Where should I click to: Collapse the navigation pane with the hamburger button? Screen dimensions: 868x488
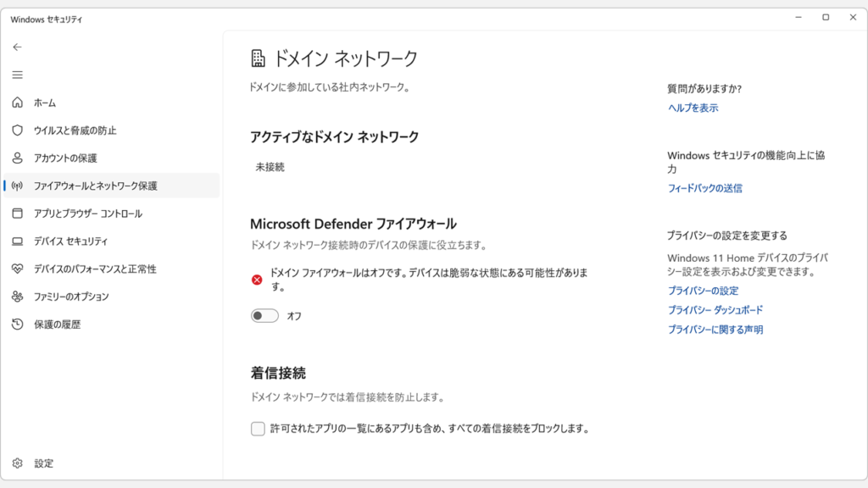16,75
